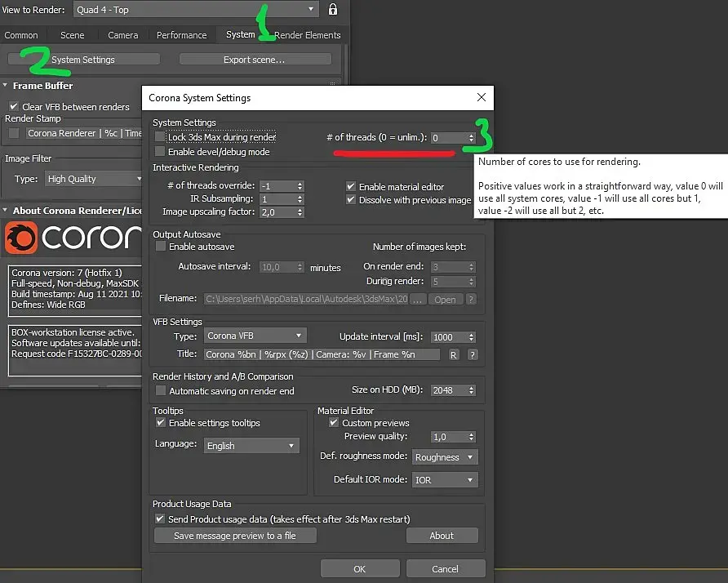Toggle Enable material editor checkbox
This screenshot has height=583, width=728.
coord(351,186)
